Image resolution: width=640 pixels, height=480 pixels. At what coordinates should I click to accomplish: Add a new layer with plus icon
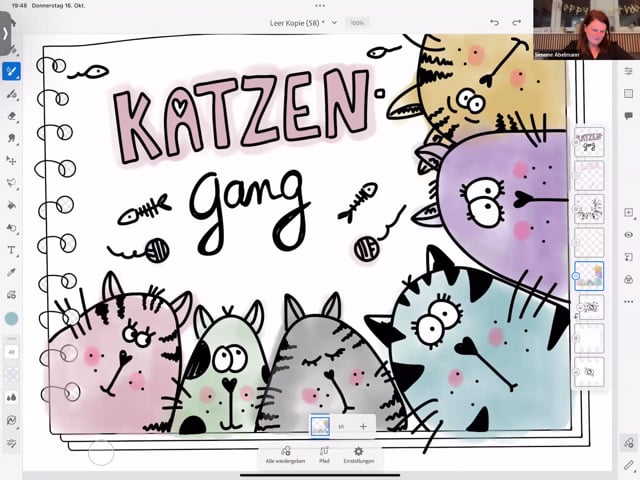(x=629, y=213)
